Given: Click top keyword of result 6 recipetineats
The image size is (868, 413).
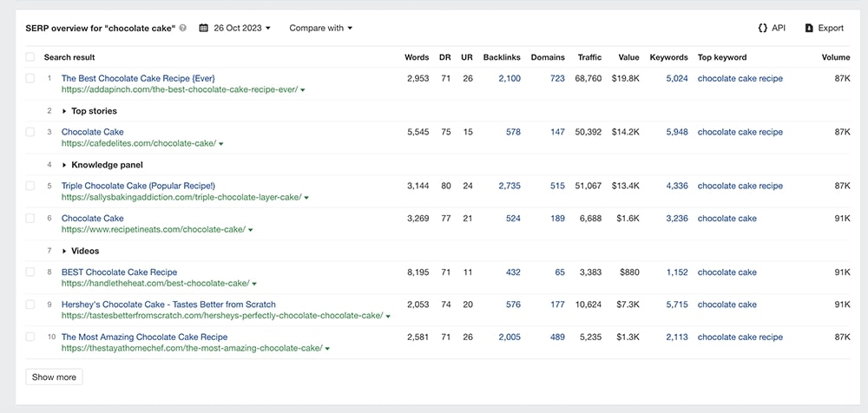Looking at the screenshot, I should [727, 218].
